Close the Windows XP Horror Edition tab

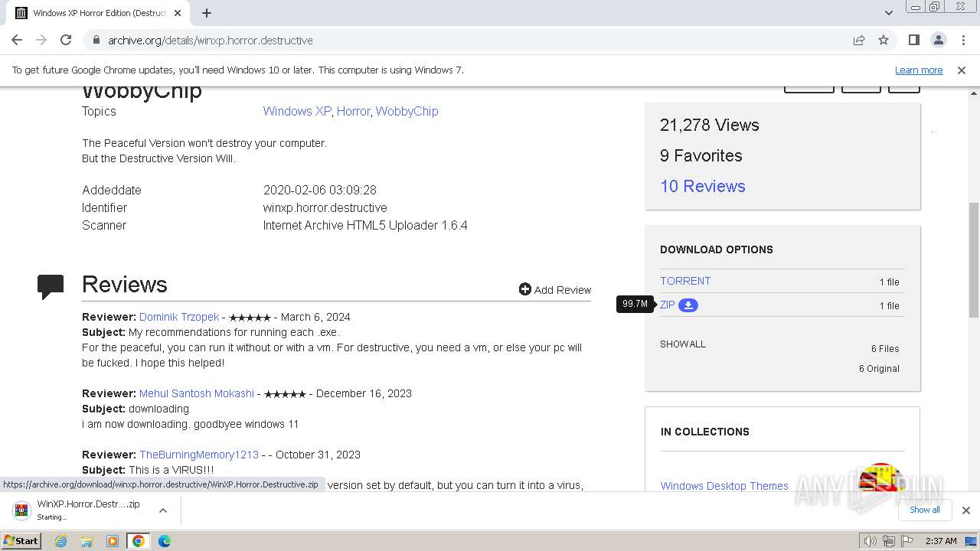click(178, 13)
